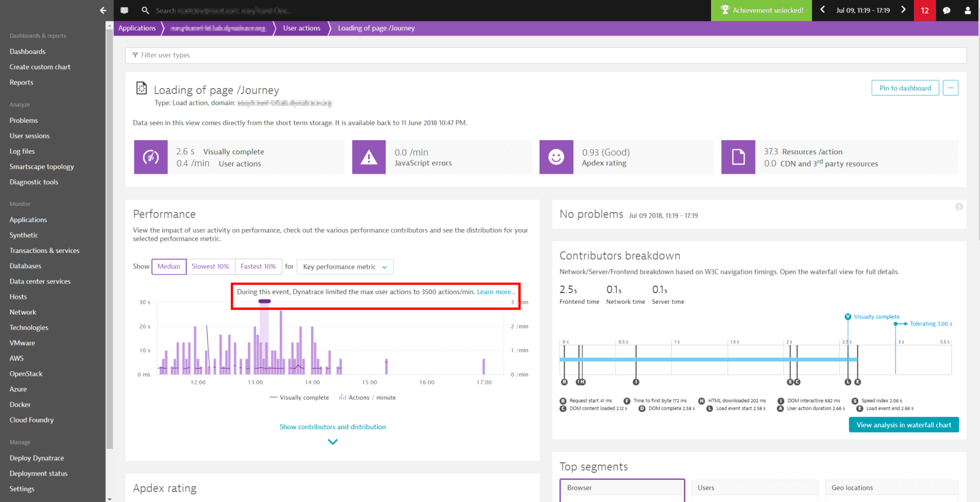Switch to Slowest 10% view
Image resolution: width=980 pixels, height=502 pixels.
[210, 266]
